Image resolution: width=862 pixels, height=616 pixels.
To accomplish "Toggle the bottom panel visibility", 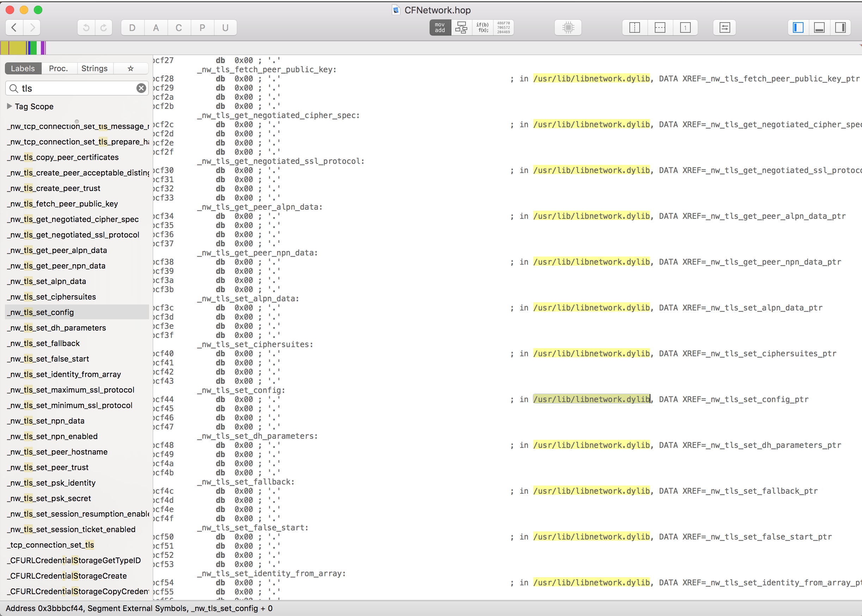I will (819, 27).
